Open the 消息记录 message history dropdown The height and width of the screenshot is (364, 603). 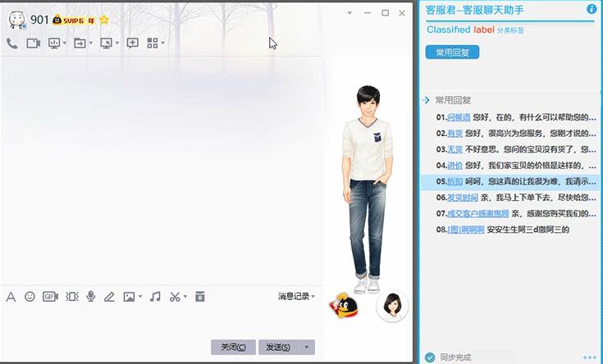pyautogui.click(x=296, y=296)
